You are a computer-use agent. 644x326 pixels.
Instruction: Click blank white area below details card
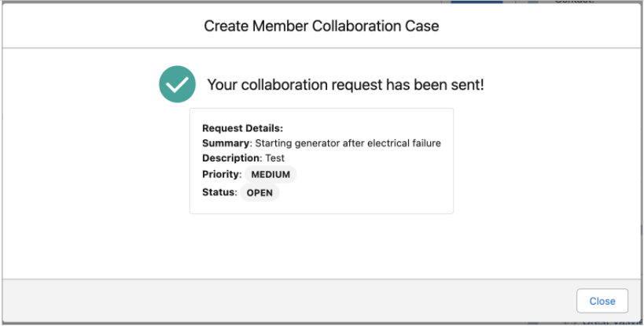321,246
